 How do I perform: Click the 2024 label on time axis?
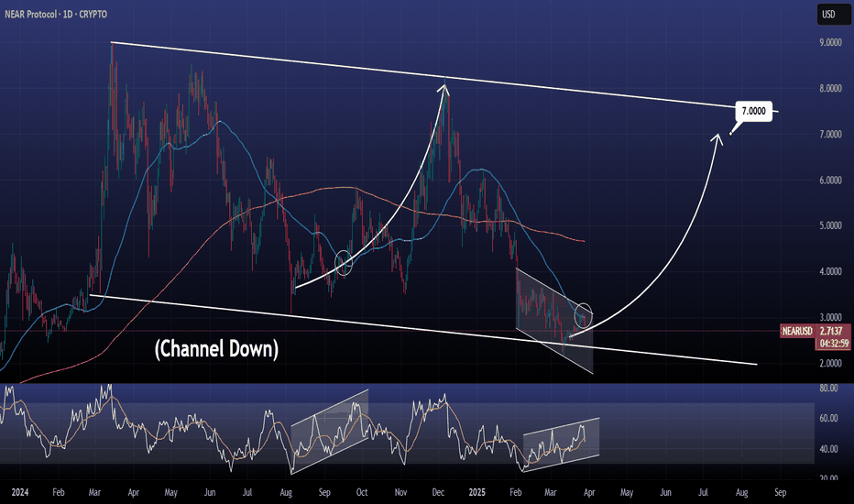(20, 493)
